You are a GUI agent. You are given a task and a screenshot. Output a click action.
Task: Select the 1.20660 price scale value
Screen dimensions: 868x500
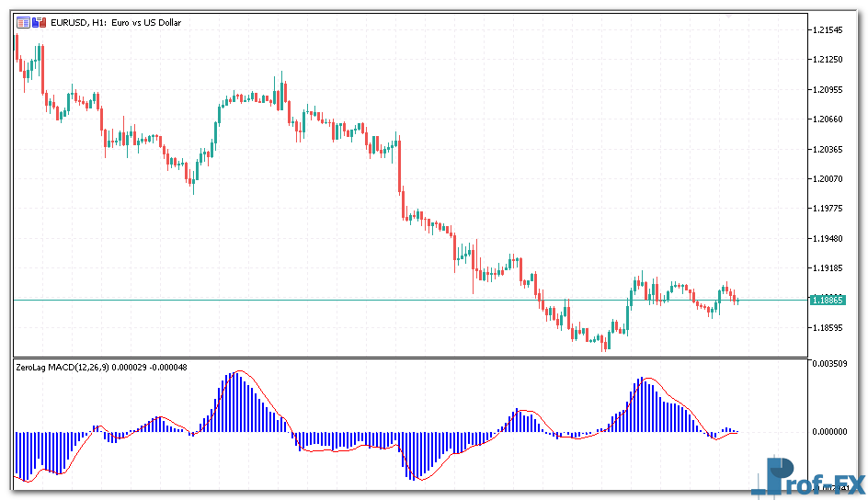(x=828, y=119)
